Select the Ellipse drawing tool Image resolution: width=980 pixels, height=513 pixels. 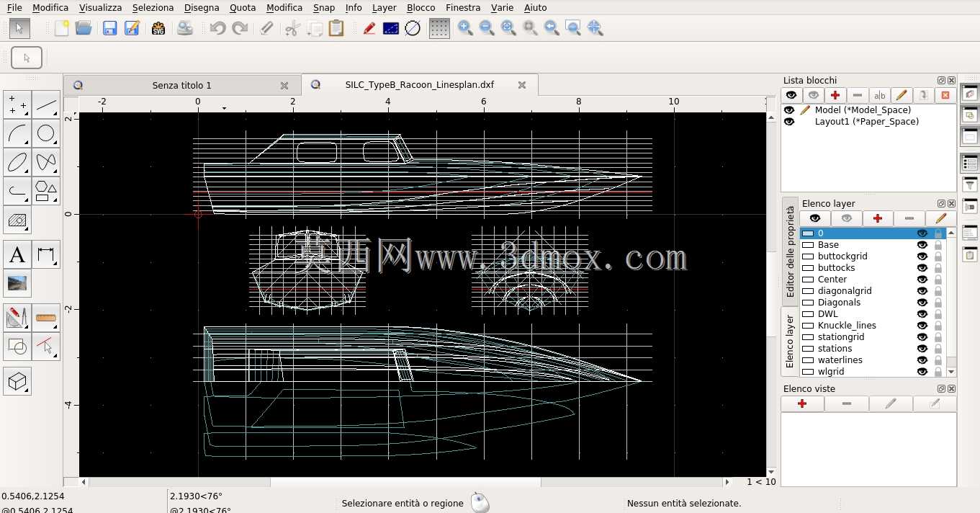pos(17,162)
